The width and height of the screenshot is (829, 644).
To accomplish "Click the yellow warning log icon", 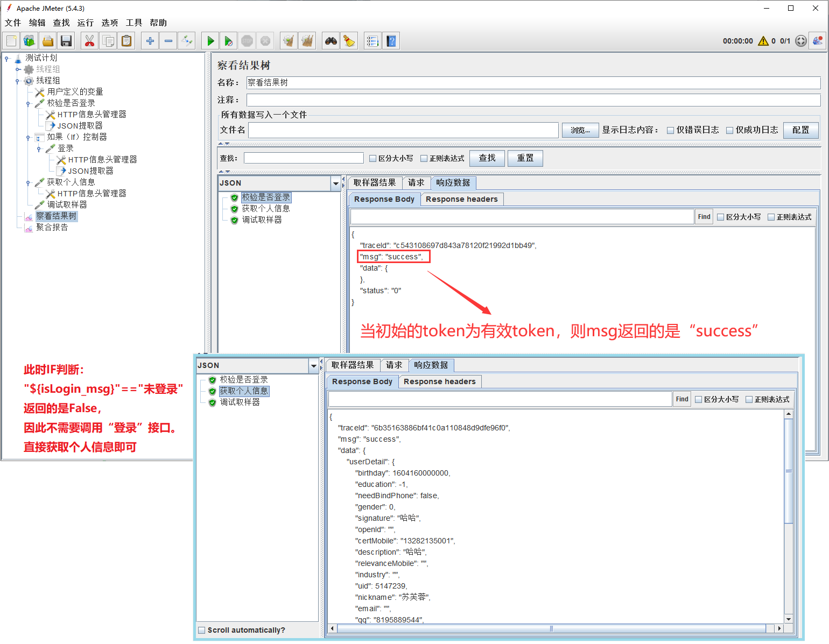I will [x=763, y=41].
